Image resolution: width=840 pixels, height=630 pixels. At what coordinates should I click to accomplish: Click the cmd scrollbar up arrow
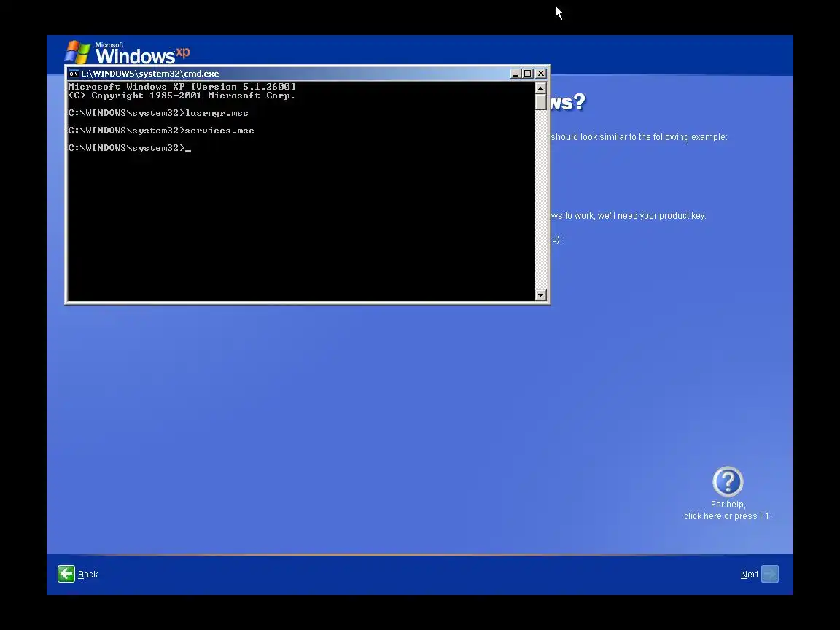point(540,87)
